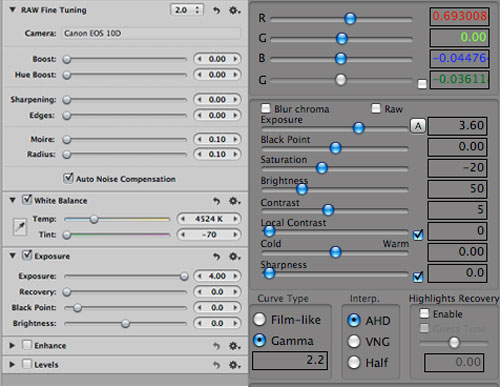Viewport: 500px width, 387px height.
Task: Enable the Levels adjustment checkbox
Action: pyautogui.click(x=27, y=364)
